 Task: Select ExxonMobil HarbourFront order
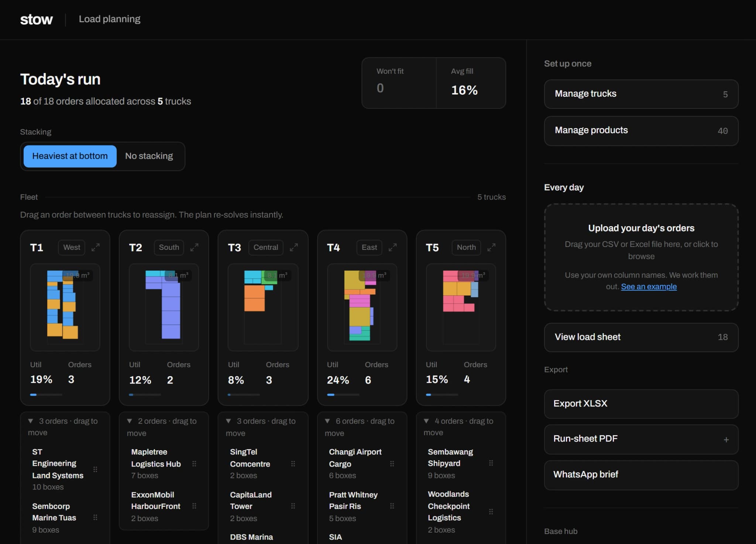coord(164,506)
